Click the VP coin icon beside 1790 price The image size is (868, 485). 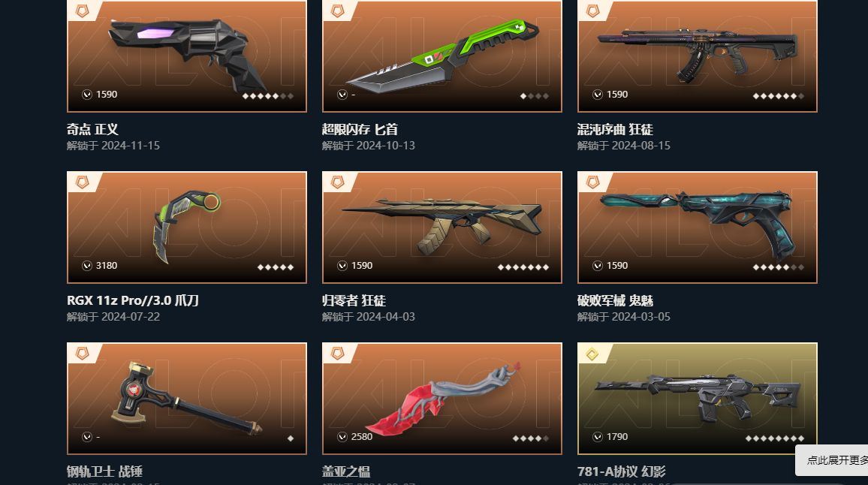click(x=597, y=437)
